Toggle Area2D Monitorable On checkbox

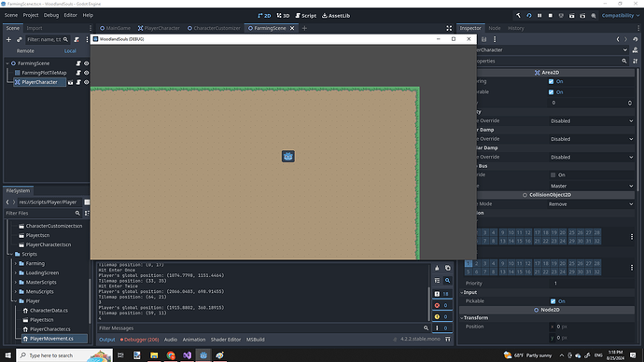tap(552, 92)
